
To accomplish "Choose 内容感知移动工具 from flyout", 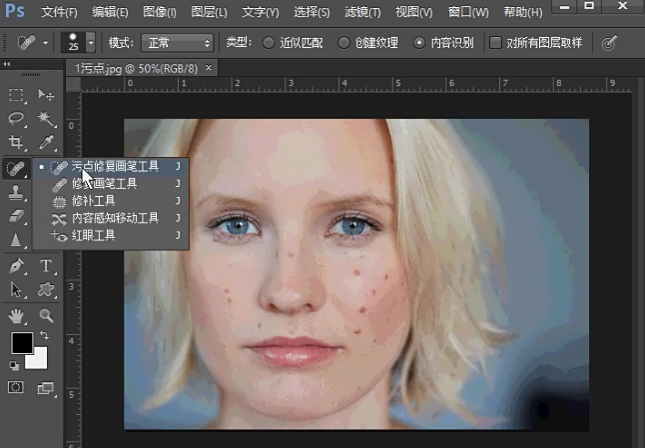I will click(x=111, y=218).
